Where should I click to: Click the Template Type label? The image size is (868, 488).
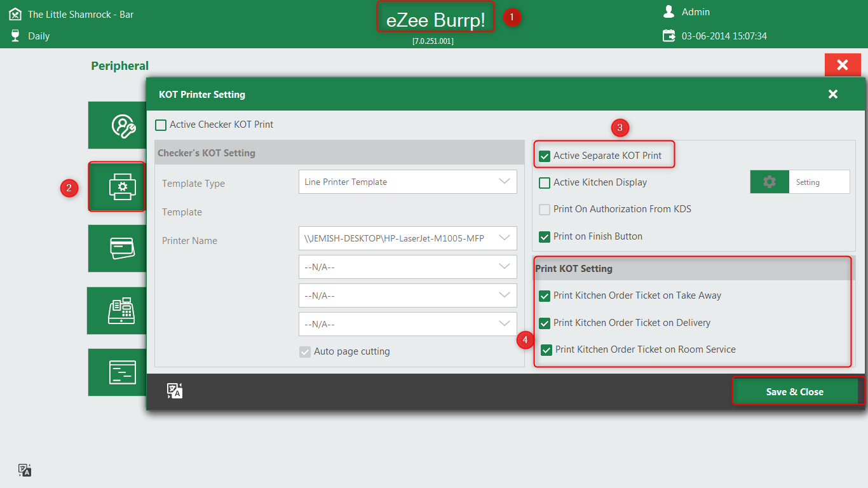click(193, 184)
